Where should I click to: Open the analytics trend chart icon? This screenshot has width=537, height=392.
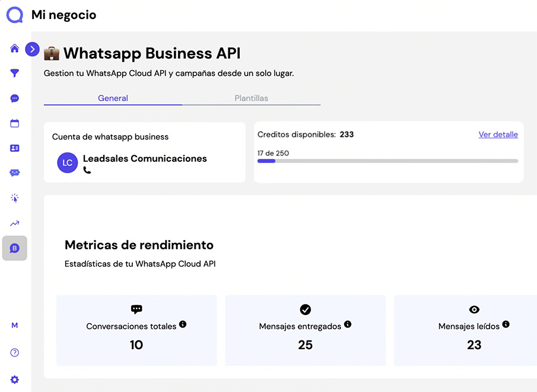click(14, 223)
